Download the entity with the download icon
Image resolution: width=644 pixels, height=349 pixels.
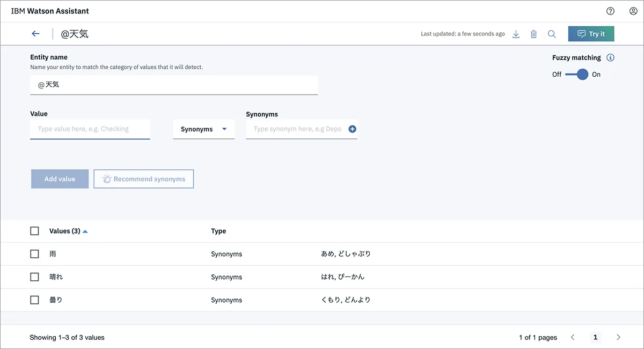click(516, 34)
